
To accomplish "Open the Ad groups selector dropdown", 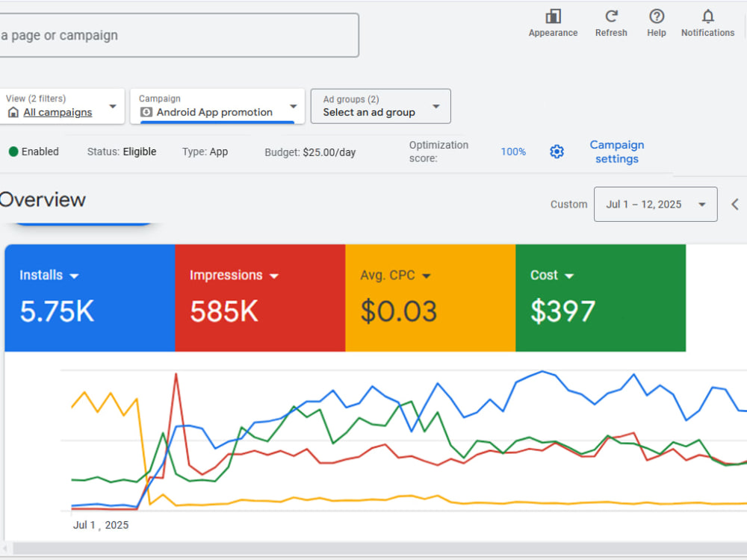I will click(x=381, y=106).
